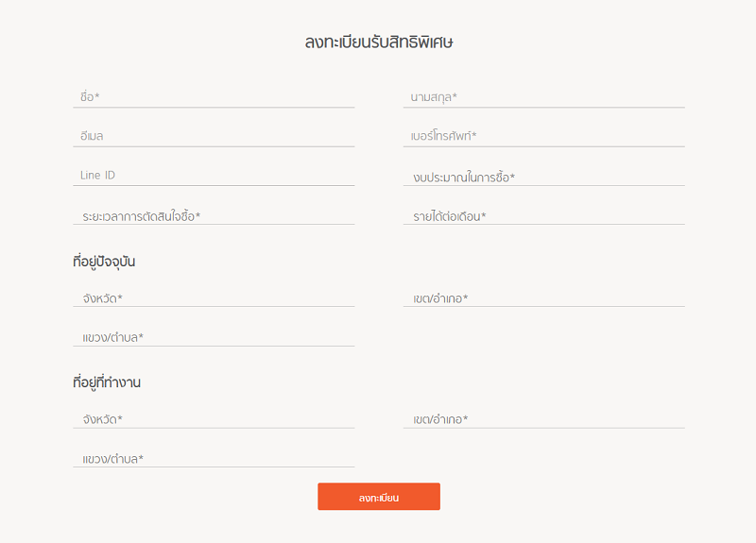Open จังหวัด dropdown under ที่อยู่ปัจจุบัน

point(214,297)
